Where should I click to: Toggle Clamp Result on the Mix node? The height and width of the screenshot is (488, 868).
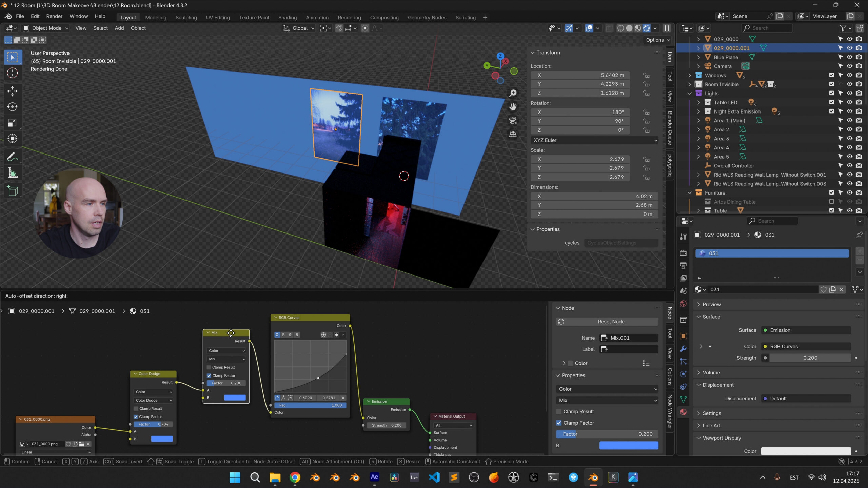[x=209, y=367]
